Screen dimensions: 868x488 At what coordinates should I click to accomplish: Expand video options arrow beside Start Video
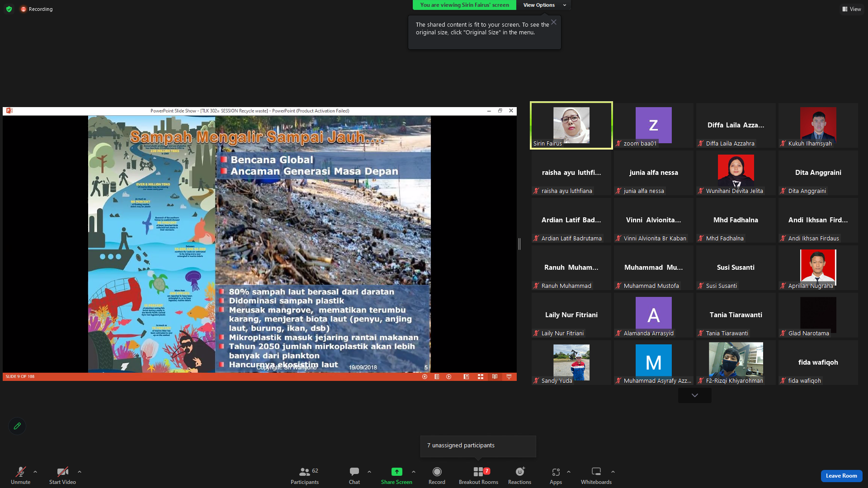point(80,472)
